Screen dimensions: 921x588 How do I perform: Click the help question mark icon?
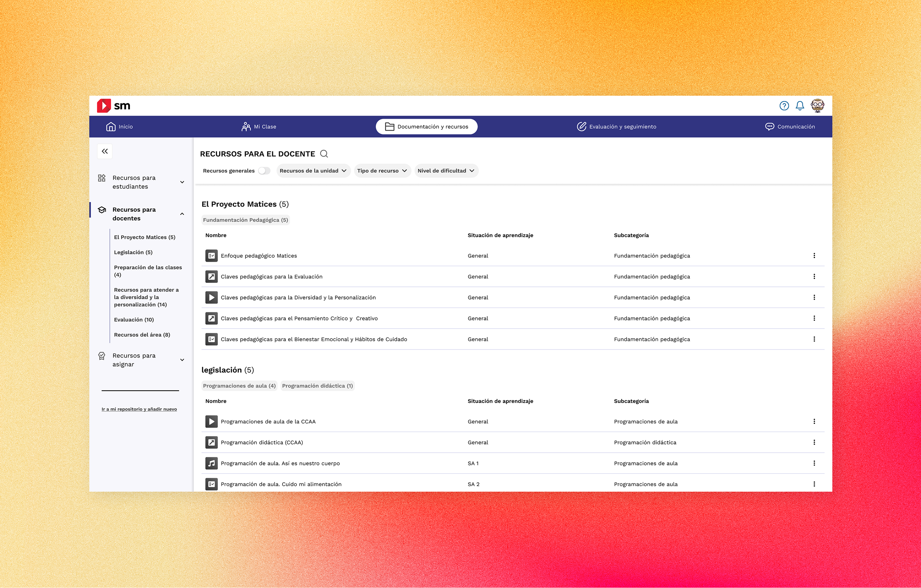coord(784,105)
